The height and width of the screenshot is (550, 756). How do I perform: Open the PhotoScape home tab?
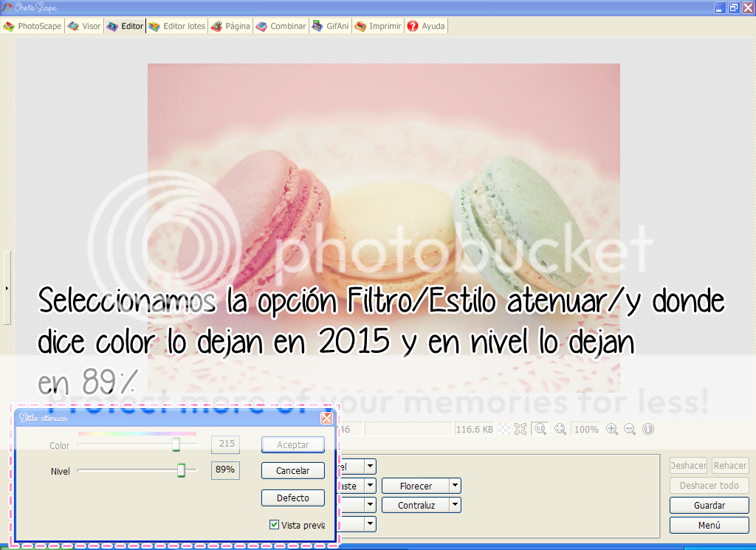coord(32,26)
